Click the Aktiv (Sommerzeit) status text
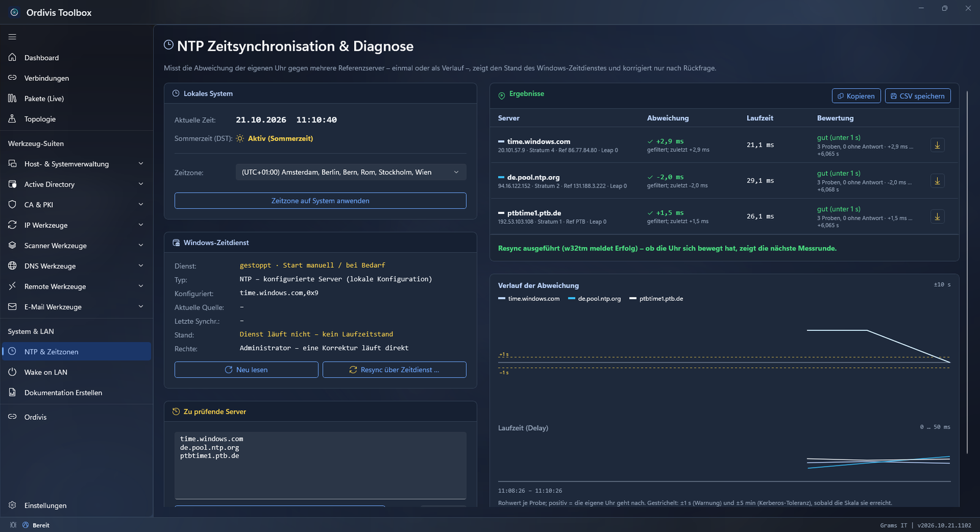 pos(280,139)
